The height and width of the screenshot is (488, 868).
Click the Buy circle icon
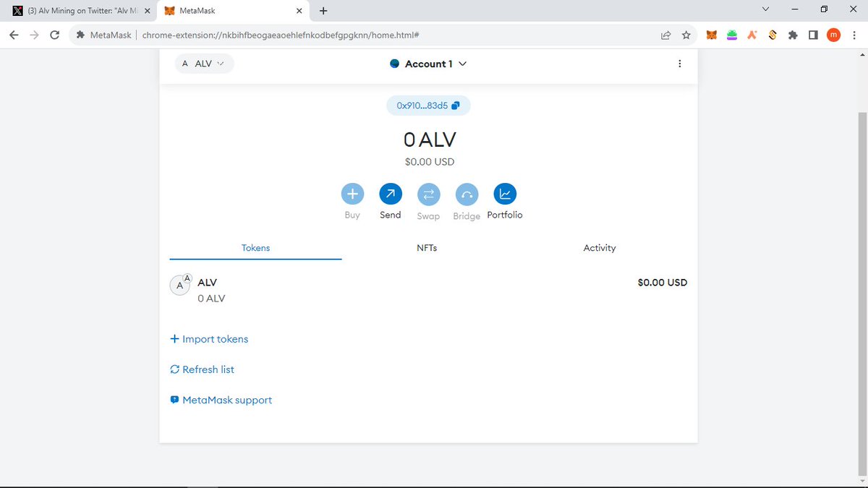(352, 194)
